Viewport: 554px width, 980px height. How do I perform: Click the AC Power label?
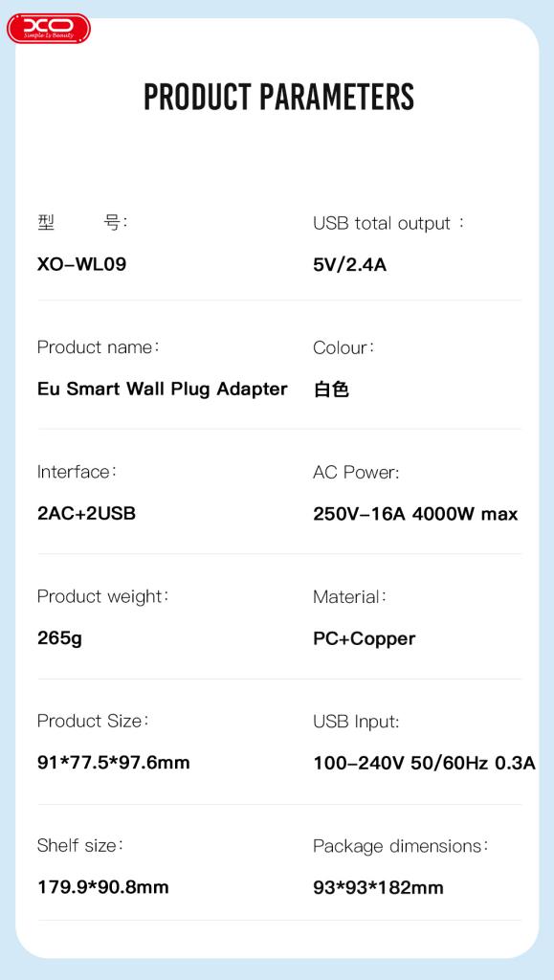(356, 473)
